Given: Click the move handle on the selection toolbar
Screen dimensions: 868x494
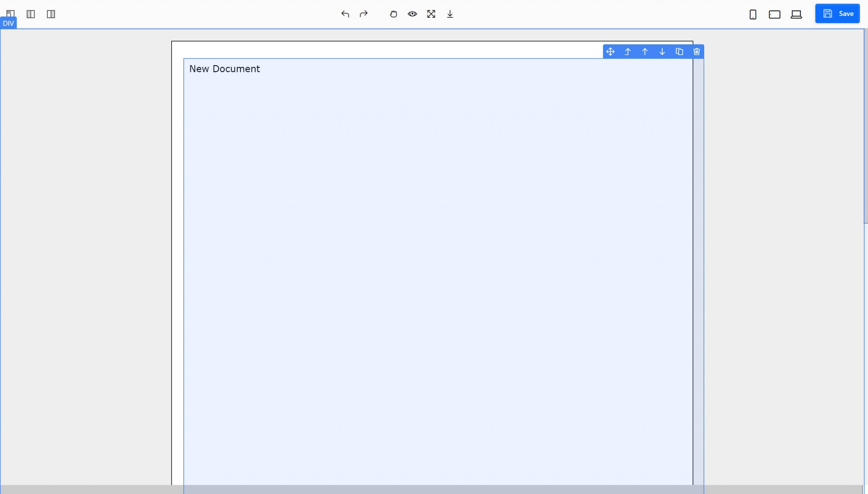Looking at the screenshot, I should pos(610,52).
